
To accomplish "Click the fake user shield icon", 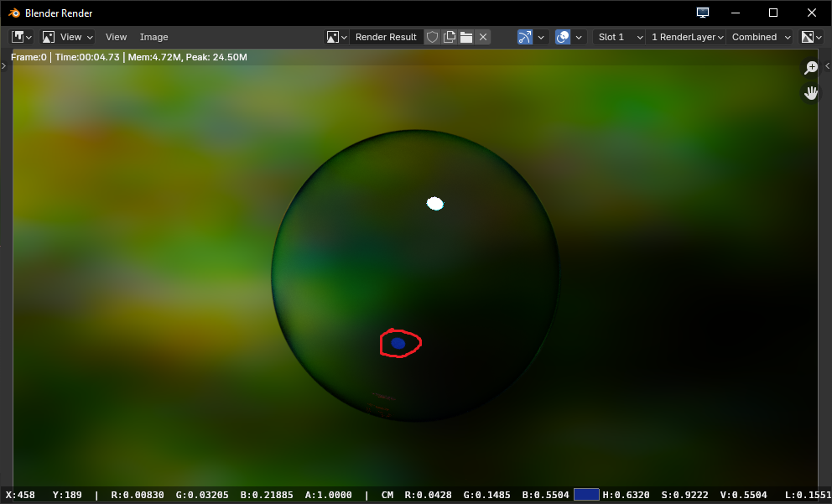I will tap(433, 37).
